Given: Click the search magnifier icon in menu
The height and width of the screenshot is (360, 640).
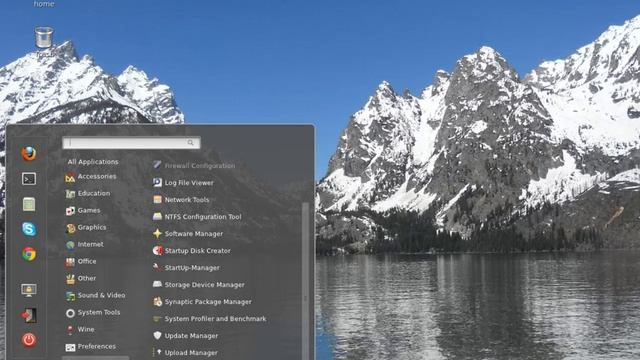Looking at the screenshot, I should [191, 142].
